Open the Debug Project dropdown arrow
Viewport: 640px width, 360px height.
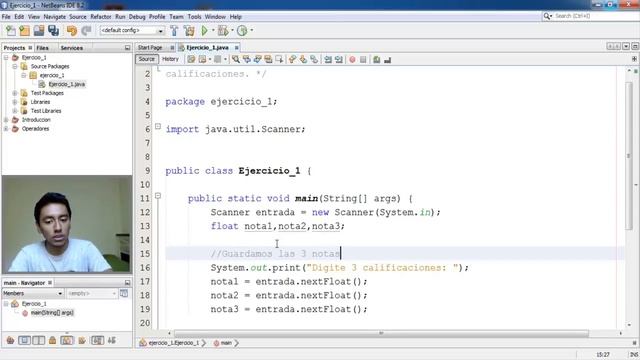pos(232,30)
